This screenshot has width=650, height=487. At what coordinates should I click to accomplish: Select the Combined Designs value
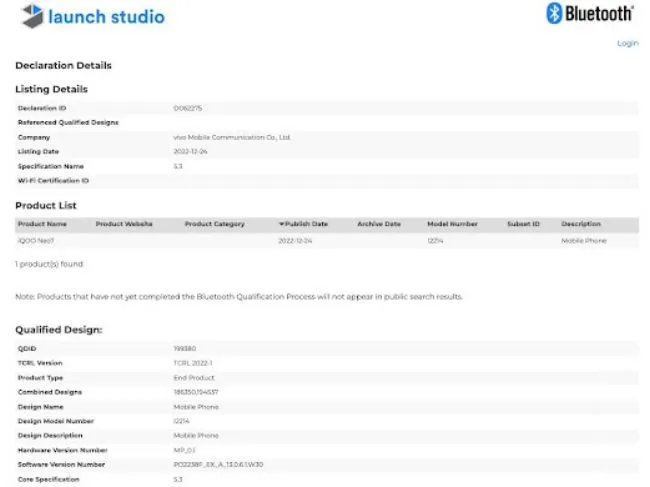[196, 392]
